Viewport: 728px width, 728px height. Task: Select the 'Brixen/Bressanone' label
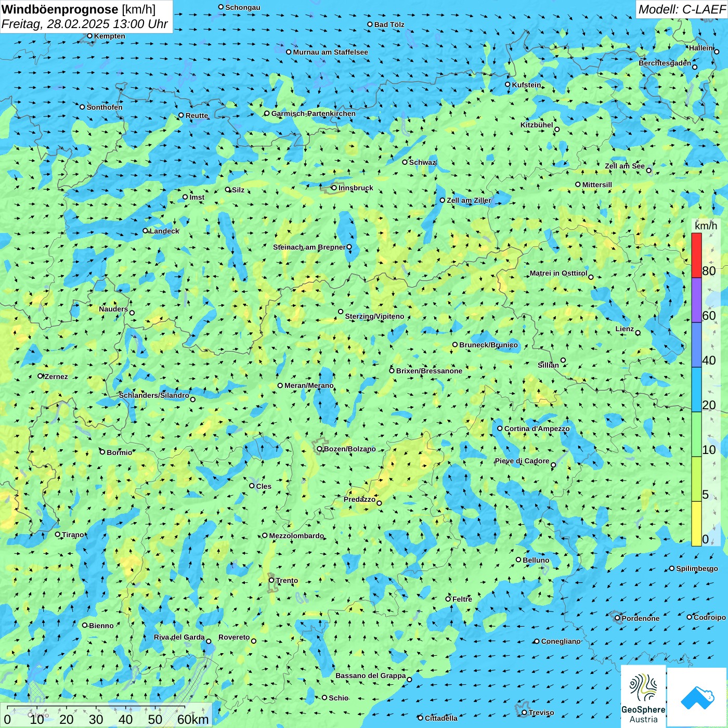(429, 371)
